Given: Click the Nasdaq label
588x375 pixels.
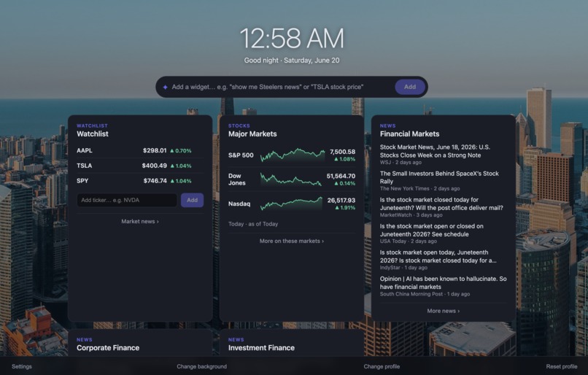Looking at the screenshot, I should pyautogui.click(x=239, y=204).
